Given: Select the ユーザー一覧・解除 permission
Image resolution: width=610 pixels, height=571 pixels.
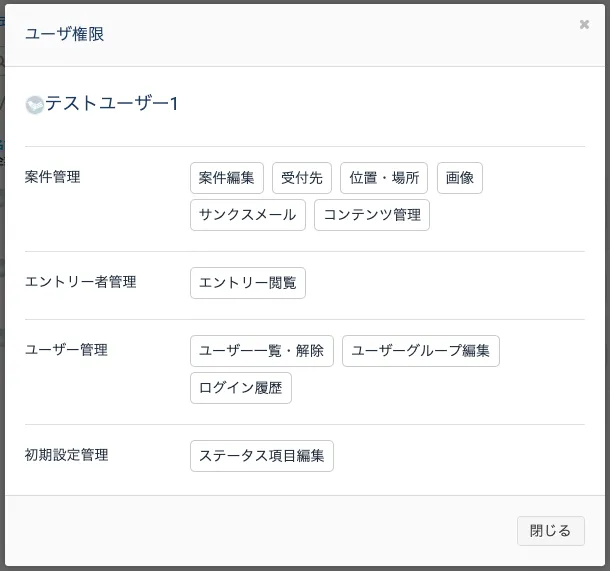Looking at the screenshot, I should pos(262,351).
